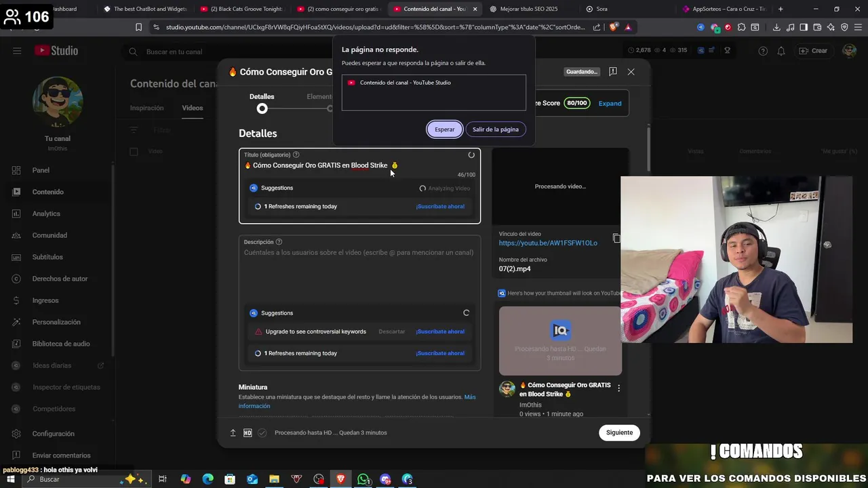
Task: Open the browser main menu icon
Action: (858, 27)
